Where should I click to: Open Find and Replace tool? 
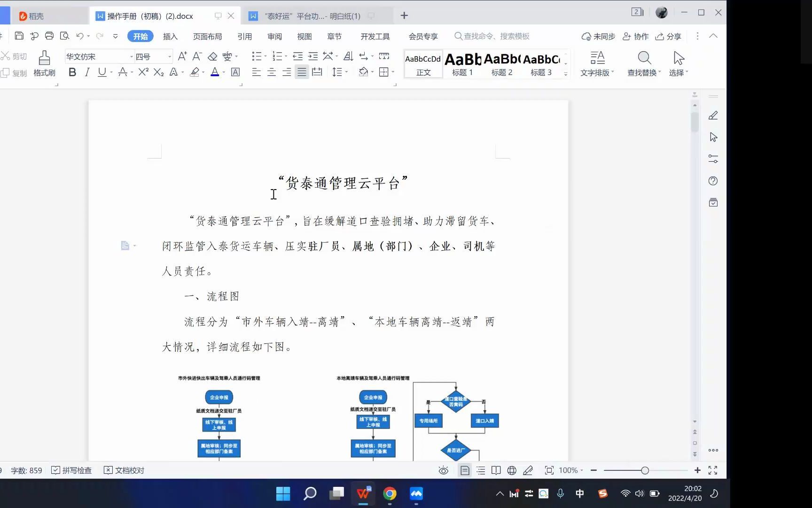644,64
